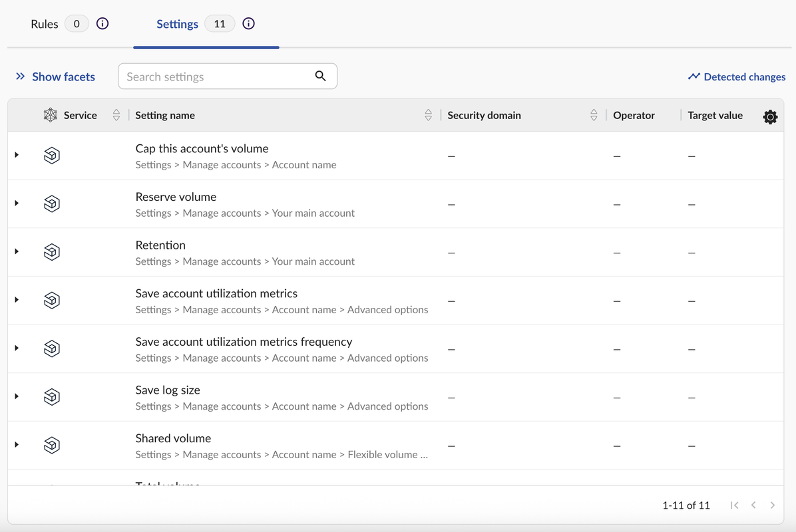Switch to the Rules tab

[45, 24]
